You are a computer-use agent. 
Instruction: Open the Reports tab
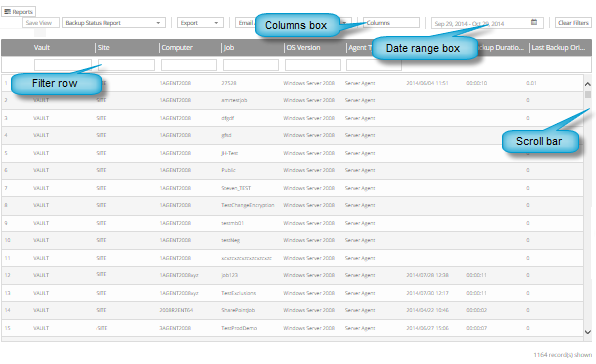click(x=19, y=12)
